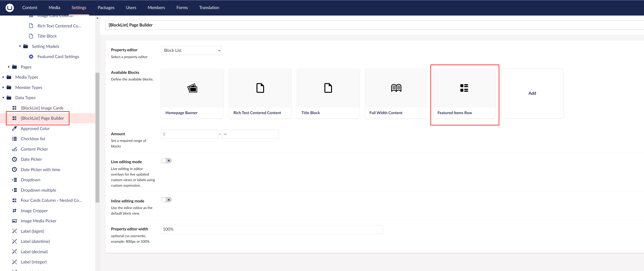
Task: Click the Label (integer) ruler icon
Action: pyautogui.click(x=14, y=262)
